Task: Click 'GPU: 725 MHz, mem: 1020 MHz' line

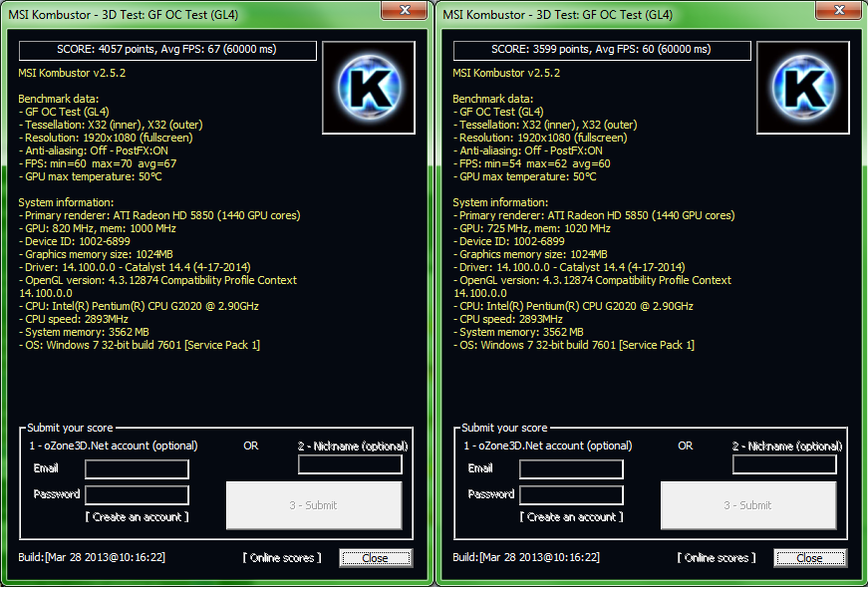Action: (x=531, y=228)
